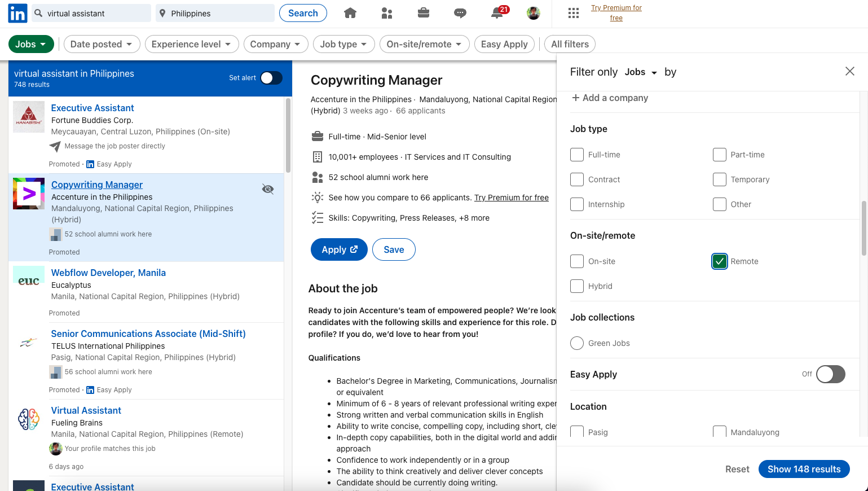Click 52 school alumni work here detail
Screen dimensions: 868x491
[x=378, y=177]
